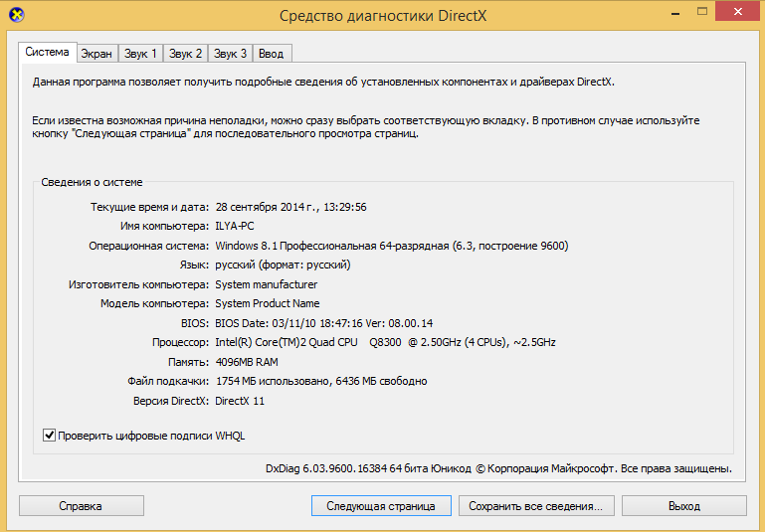
Task: Open the Звук 2 tab
Action: pos(185,53)
